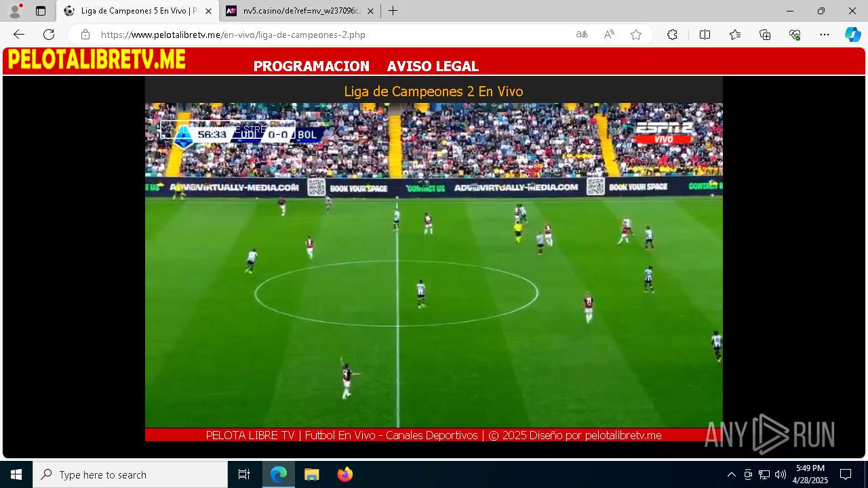Open Settings and more menu

(825, 35)
